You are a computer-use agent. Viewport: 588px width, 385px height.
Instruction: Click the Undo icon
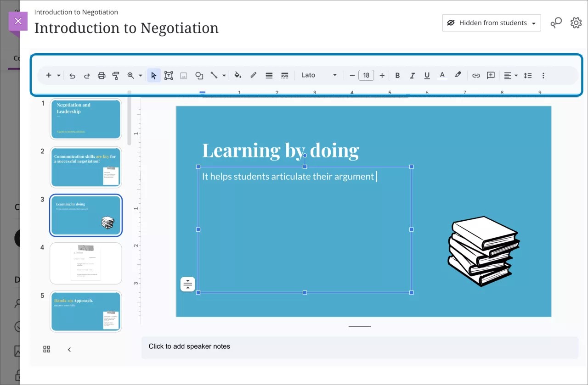pyautogui.click(x=72, y=75)
